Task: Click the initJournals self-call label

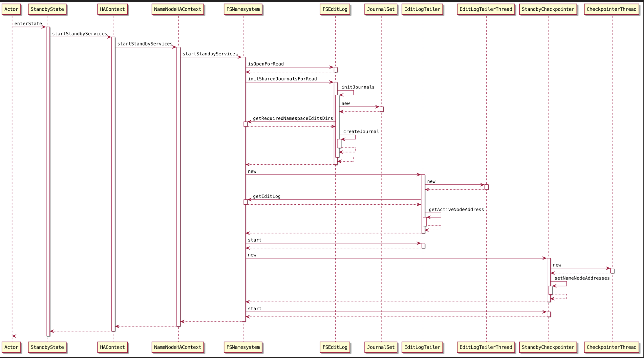Action: pos(358,87)
